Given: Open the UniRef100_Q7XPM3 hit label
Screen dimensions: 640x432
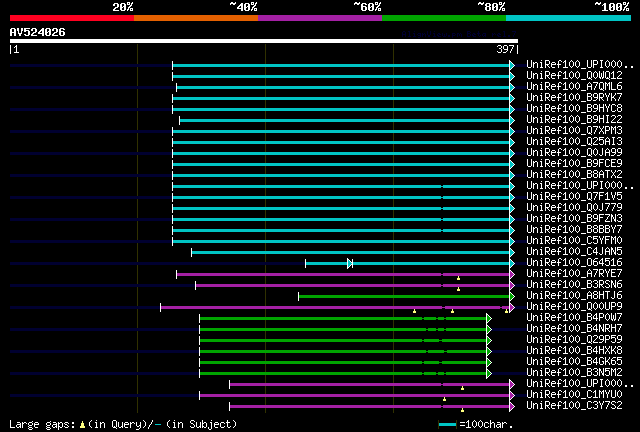Looking at the screenshot, I should click(x=574, y=130).
